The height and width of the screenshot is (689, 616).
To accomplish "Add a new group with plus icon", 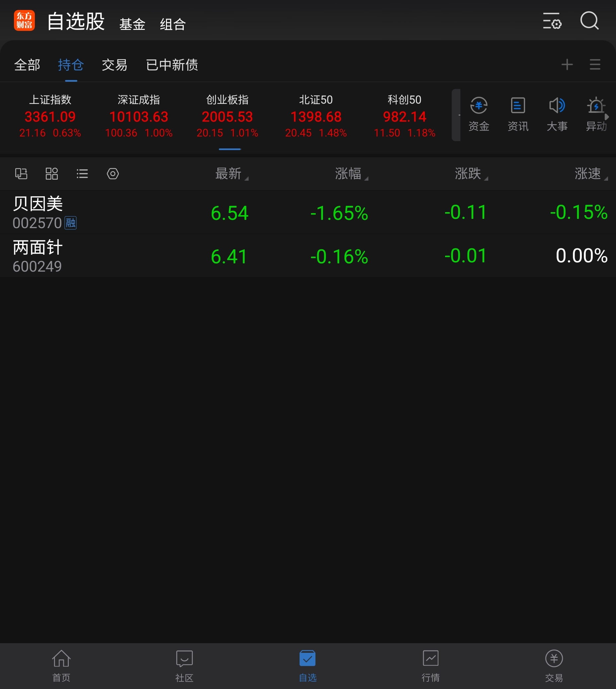I will [567, 64].
